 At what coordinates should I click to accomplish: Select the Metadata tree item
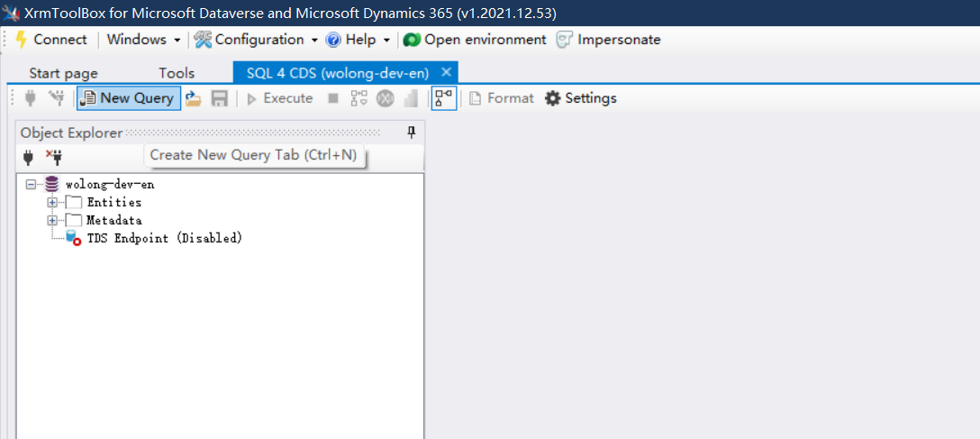coord(113,220)
